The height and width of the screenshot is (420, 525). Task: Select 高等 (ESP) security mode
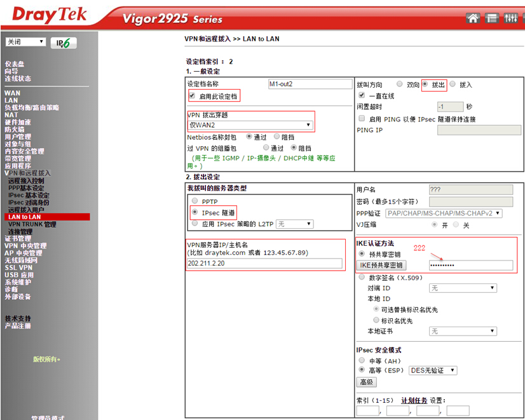(362, 370)
